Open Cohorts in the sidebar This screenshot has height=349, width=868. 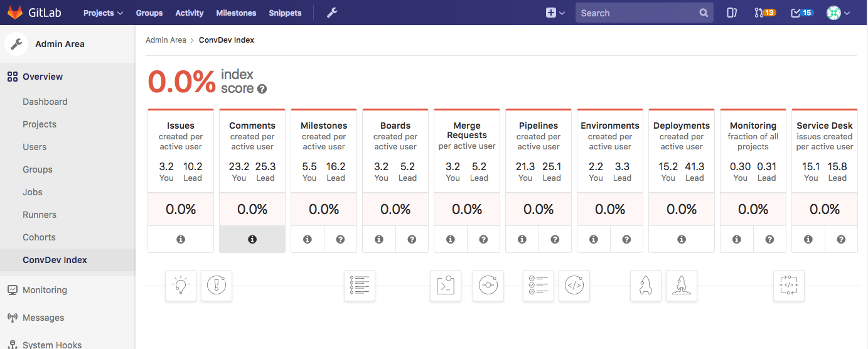39,237
